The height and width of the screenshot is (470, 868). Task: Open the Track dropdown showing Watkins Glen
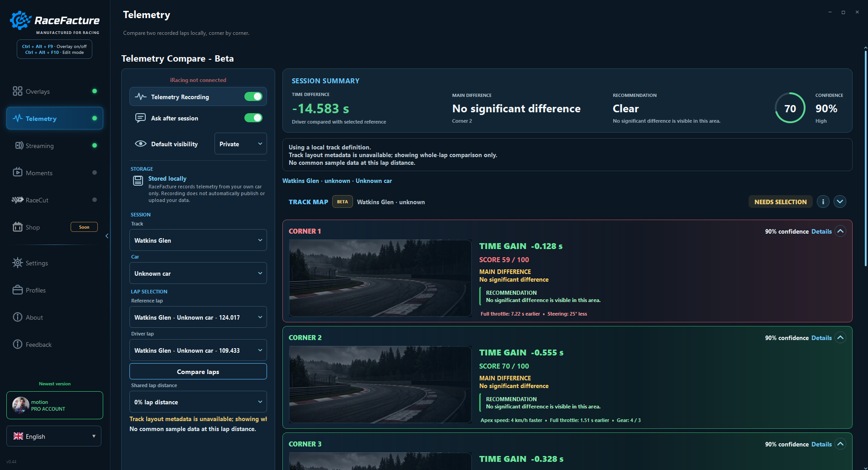198,240
